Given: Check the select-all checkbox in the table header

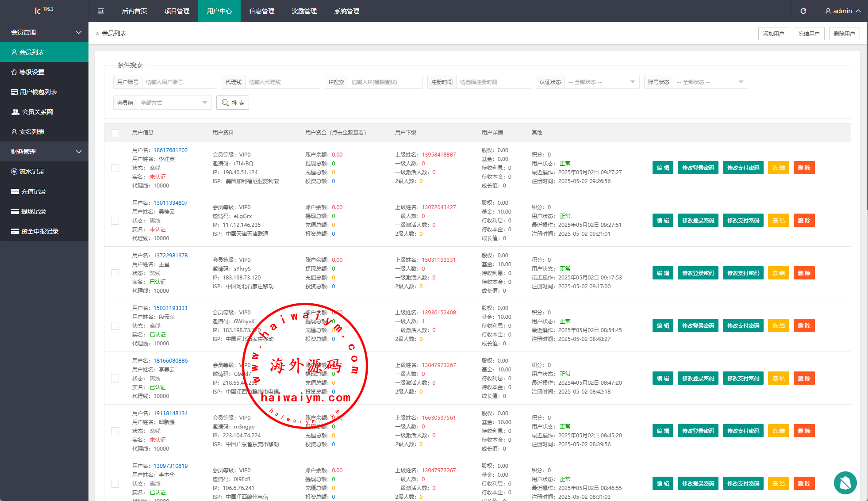Looking at the screenshot, I should coord(115,133).
